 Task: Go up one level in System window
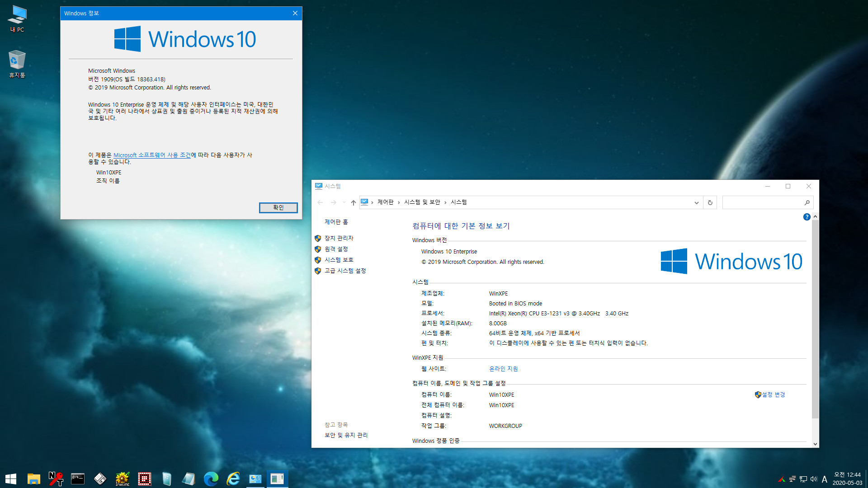click(354, 202)
